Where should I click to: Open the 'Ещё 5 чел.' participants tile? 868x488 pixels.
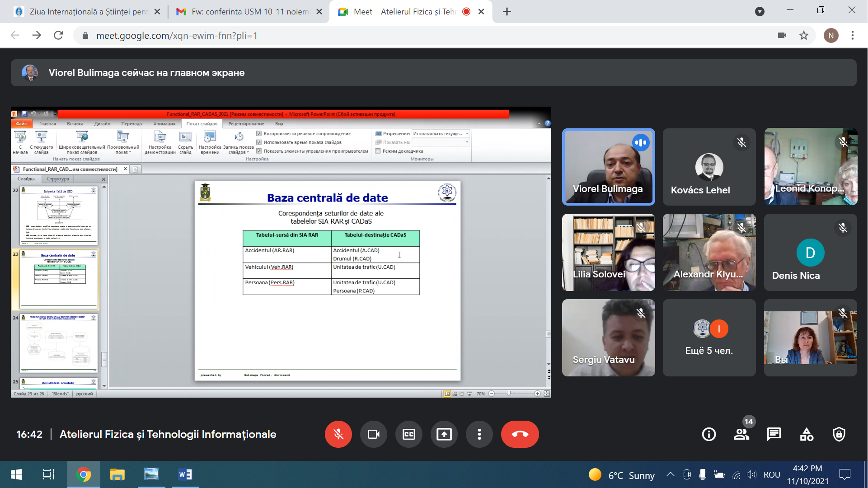click(709, 338)
